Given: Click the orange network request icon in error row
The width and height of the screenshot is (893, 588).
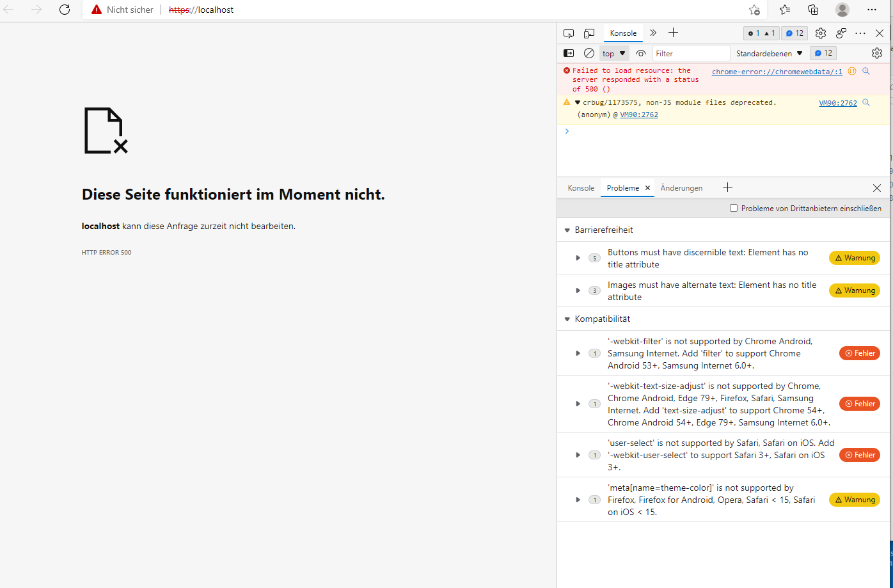Looking at the screenshot, I should click(x=852, y=71).
